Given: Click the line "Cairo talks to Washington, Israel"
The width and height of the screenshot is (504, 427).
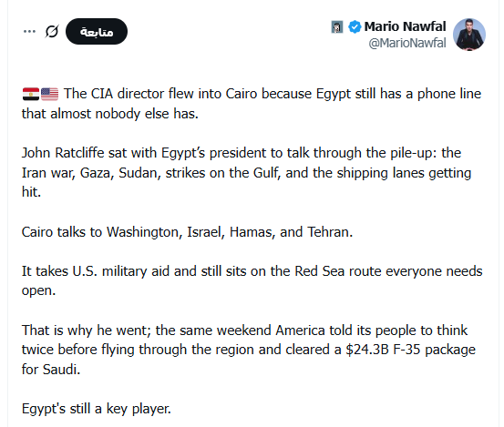Looking at the screenshot, I should tap(187, 232).
